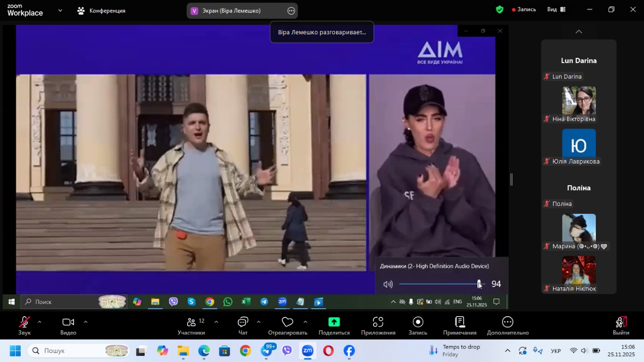644x362 pixels.
Task: Expand the arrow next to Участники
Action: point(216,322)
